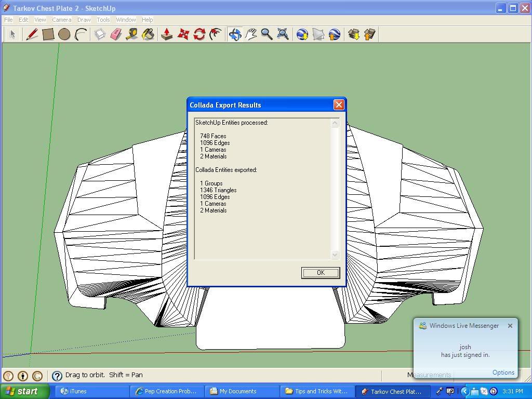Select the Arc tool
The image size is (532, 399).
click(81, 35)
